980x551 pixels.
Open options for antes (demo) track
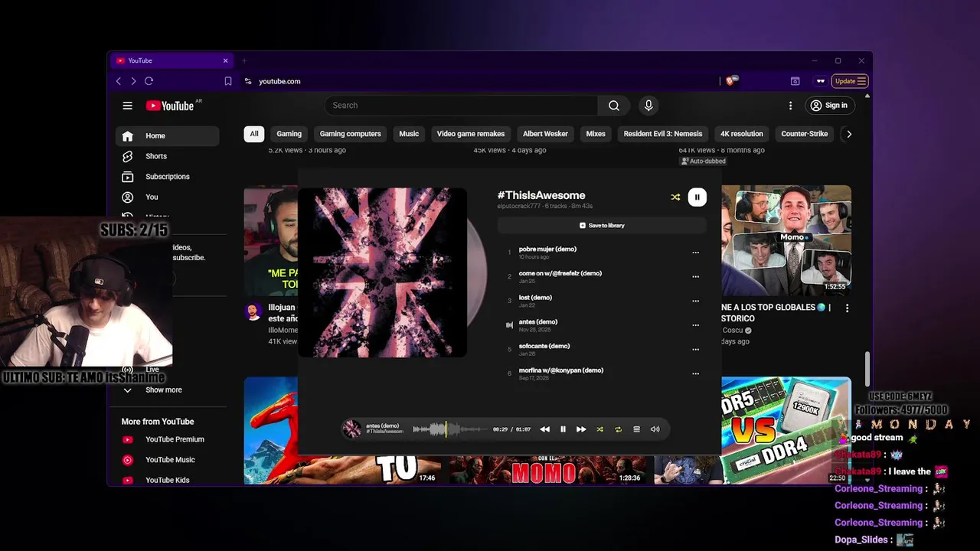coord(695,325)
